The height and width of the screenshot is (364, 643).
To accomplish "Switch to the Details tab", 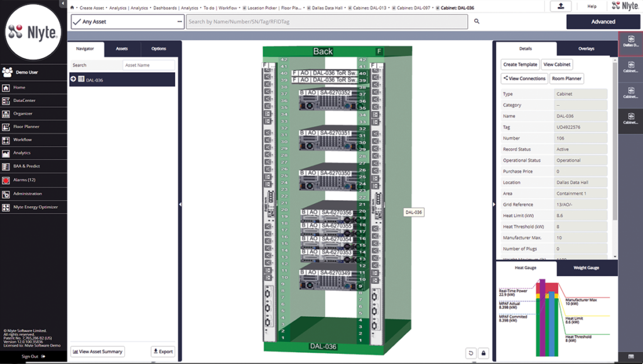I will [x=526, y=49].
